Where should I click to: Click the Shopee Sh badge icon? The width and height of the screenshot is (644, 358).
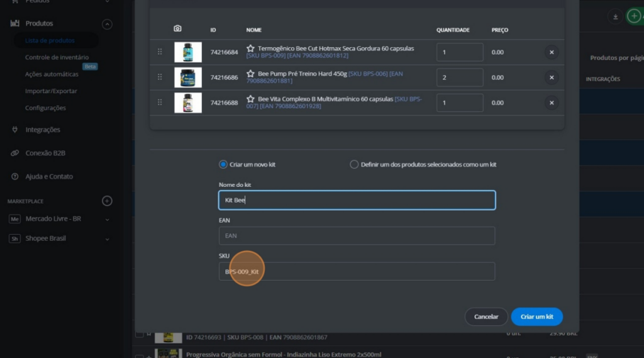click(15, 238)
